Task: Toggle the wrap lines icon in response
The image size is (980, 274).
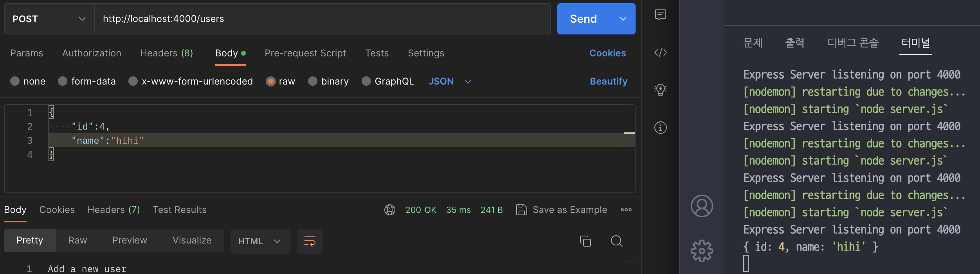Action: point(310,241)
